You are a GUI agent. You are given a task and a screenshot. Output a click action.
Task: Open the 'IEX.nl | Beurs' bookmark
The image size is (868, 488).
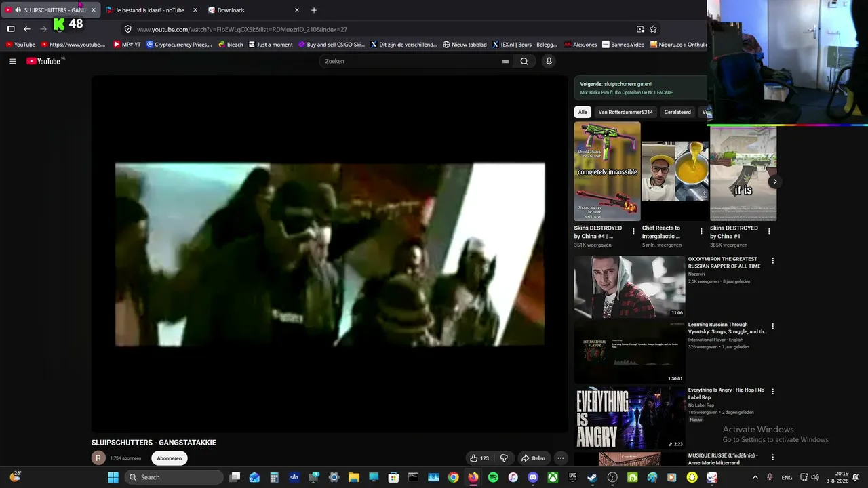pyautogui.click(x=525, y=45)
